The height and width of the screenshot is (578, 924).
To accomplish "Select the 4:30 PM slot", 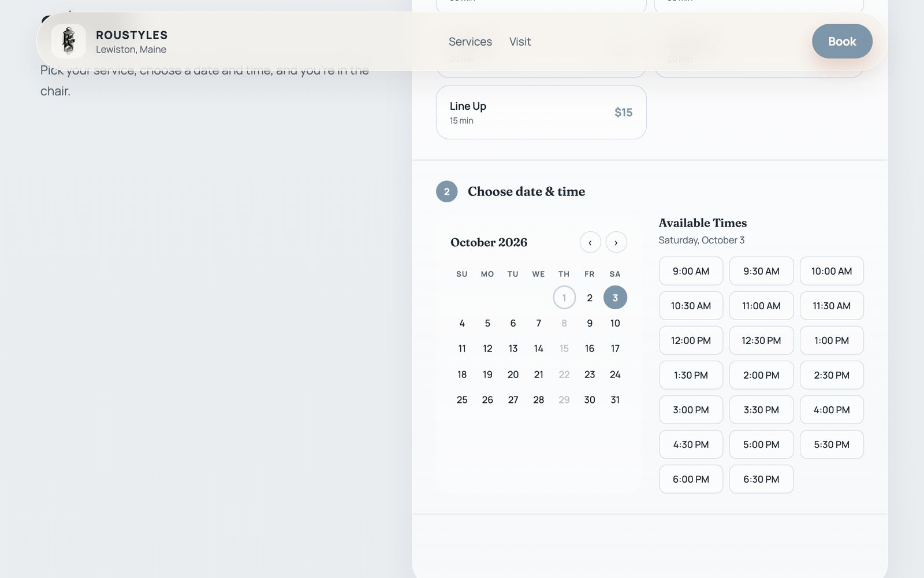I will (x=691, y=444).
